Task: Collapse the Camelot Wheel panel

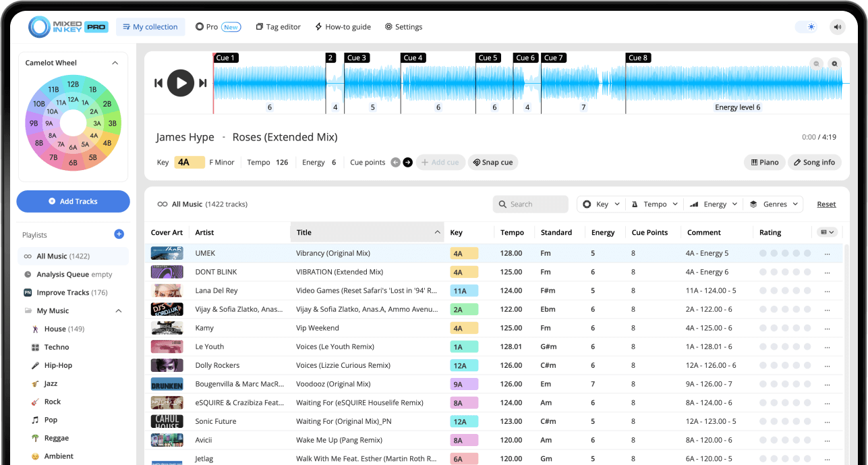Action: pos(115,63)
